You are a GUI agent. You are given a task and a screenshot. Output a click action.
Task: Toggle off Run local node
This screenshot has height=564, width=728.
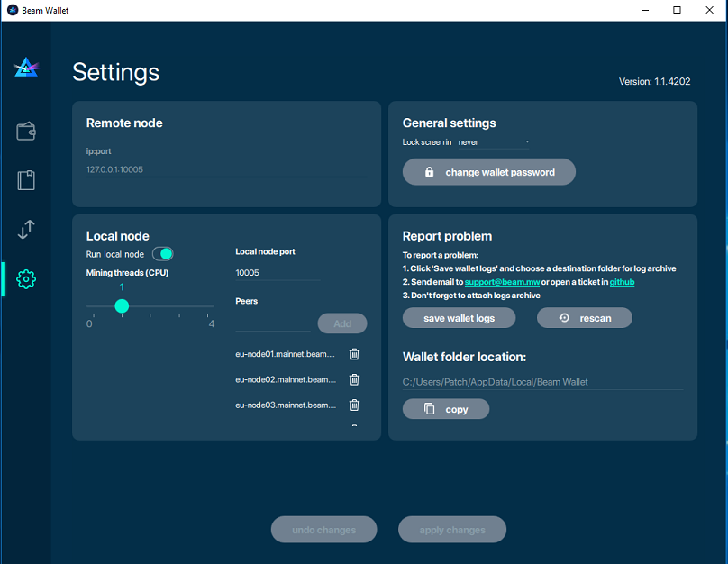[162, 254]
